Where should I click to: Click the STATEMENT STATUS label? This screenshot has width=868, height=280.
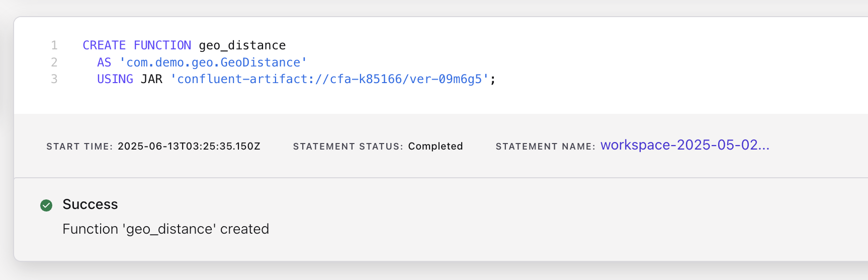[348, 147]
